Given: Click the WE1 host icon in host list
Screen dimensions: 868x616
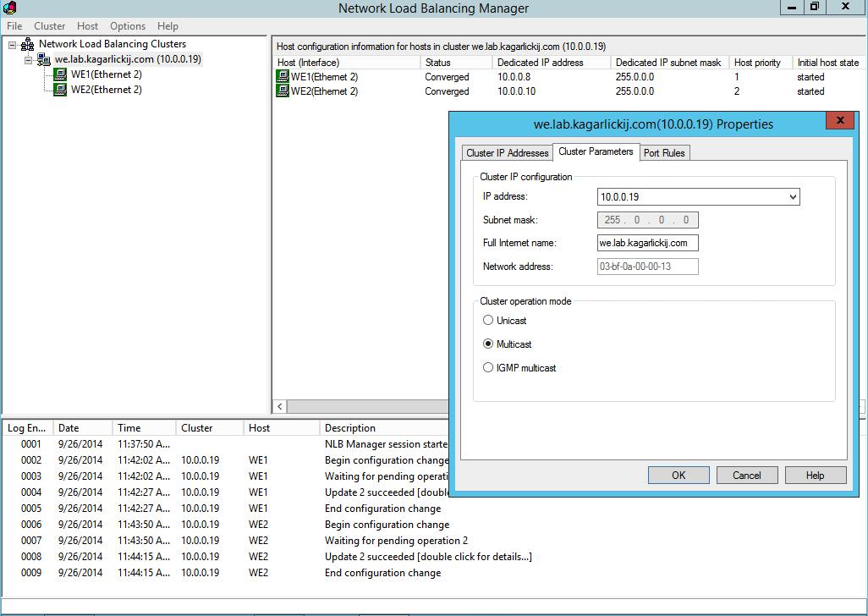Looking at the screenshot, I should (283, 77).
